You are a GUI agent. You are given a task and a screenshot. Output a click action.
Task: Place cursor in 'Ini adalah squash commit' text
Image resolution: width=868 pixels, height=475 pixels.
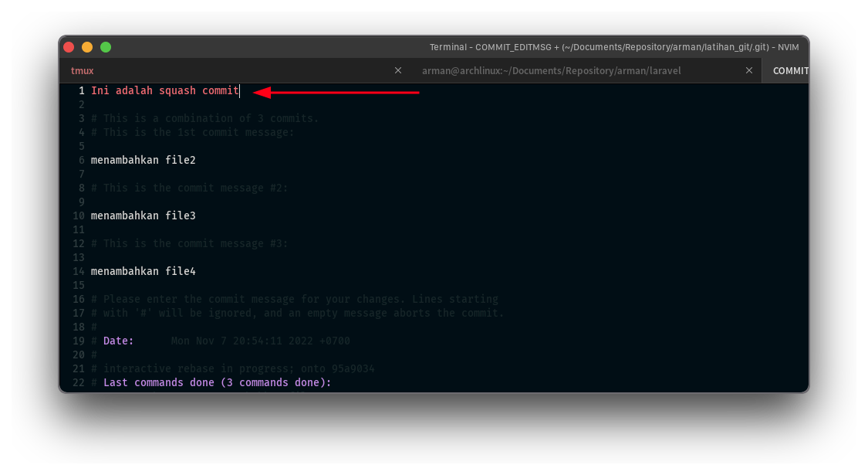pos(165,91)
